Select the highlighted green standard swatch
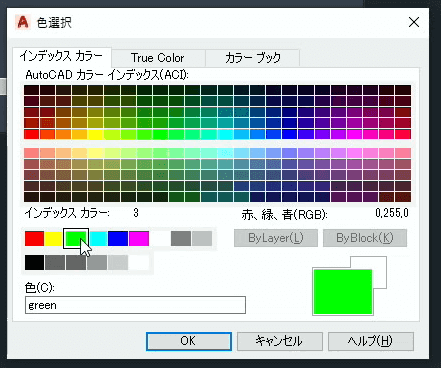Image resolution: width=441 pixels, height=368 pixels. point(76,239)
